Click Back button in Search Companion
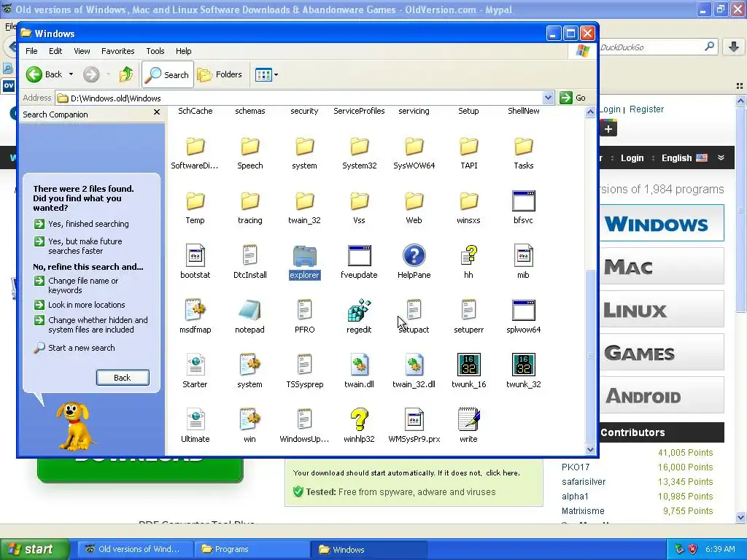747x560 pixels. [123, 378]
